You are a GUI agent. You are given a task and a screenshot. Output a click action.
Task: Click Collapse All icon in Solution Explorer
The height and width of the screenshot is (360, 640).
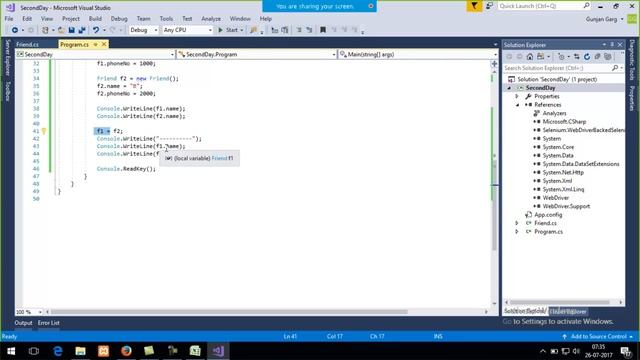[x=598, y=57]
